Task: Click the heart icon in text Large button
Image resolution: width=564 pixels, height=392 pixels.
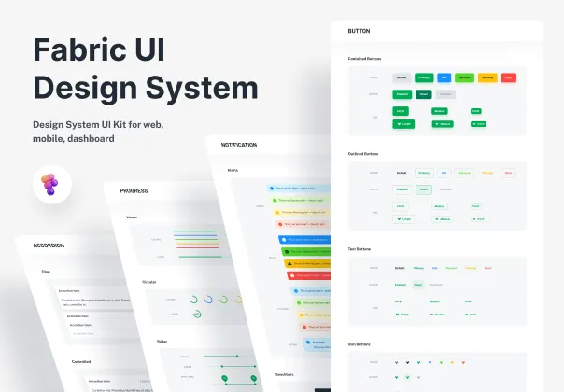Action: click(x=397, y=315)
